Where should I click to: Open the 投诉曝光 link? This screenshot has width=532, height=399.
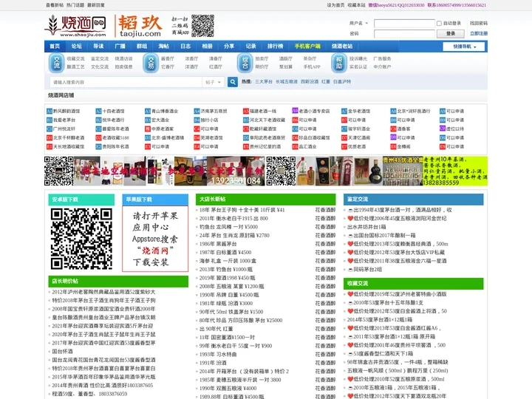(x=358, y=58)
